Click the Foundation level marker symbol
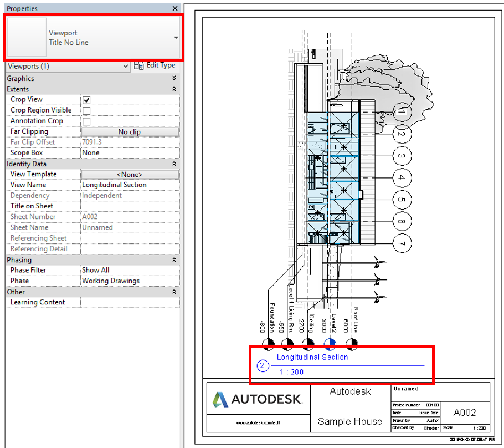 tap(268, 344)
